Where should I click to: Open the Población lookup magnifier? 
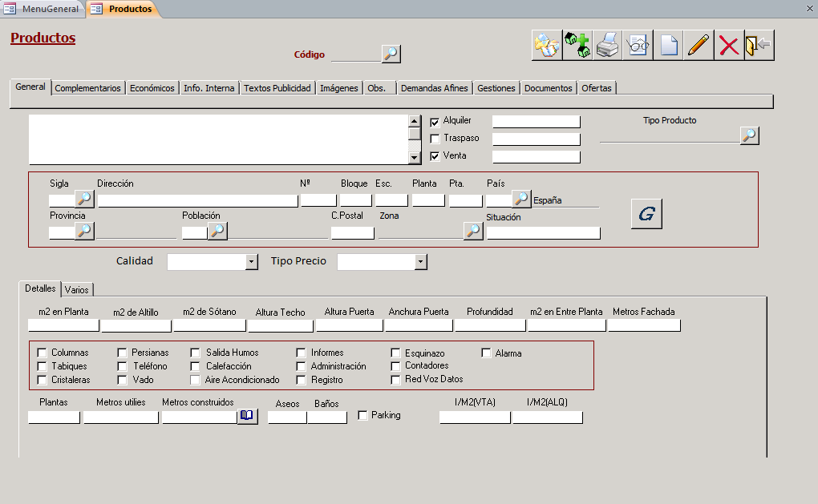(217, 231)
